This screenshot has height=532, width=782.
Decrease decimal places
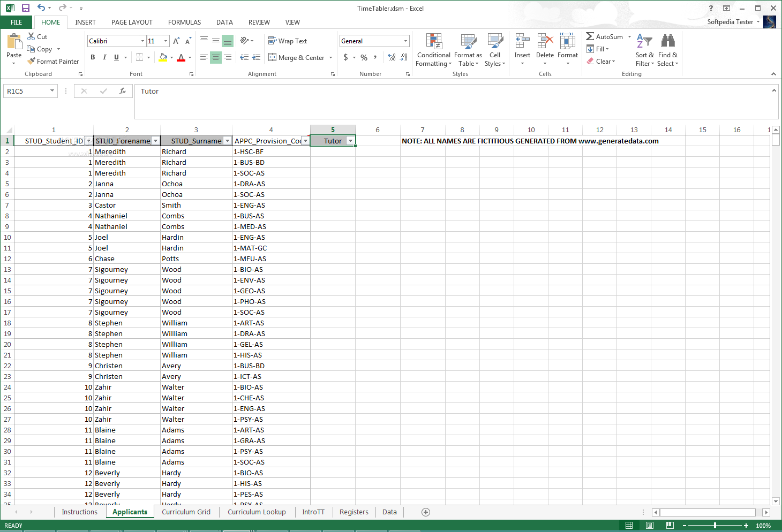(x=404, y=57)
